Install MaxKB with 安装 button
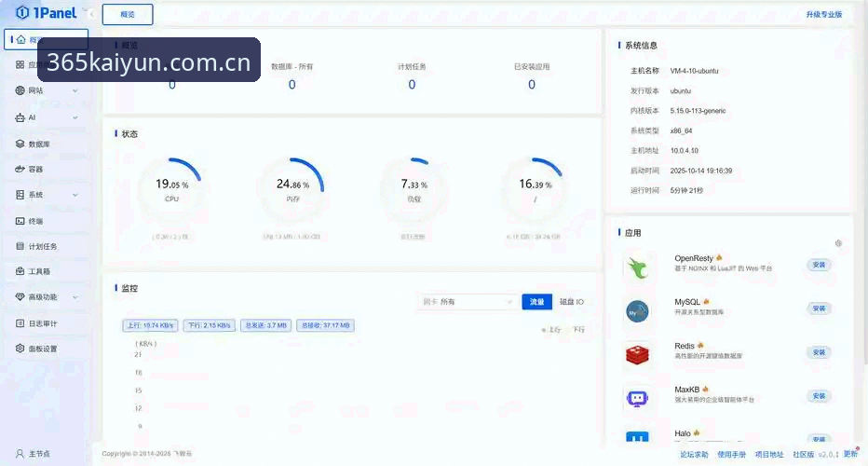Viewport: 868px width, 466px height. click(x=819, y=396)
